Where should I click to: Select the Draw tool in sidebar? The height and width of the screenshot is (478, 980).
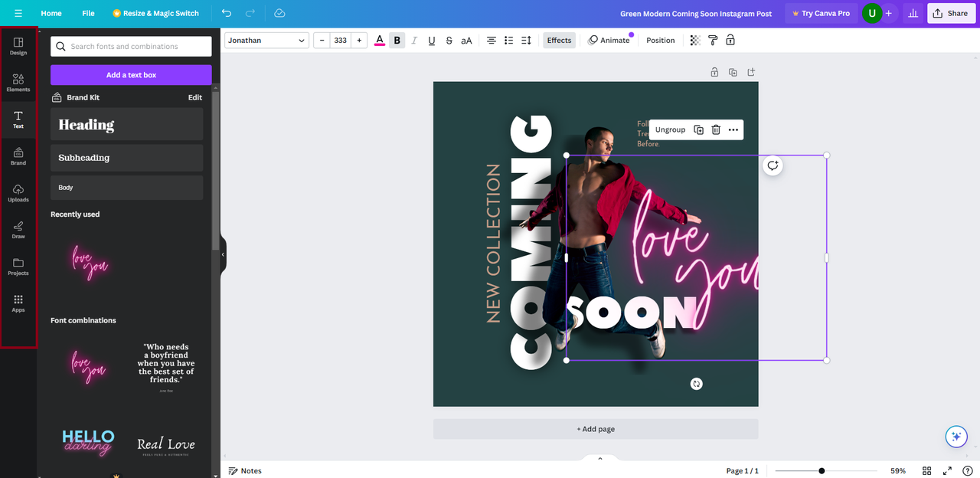[18, 230]
